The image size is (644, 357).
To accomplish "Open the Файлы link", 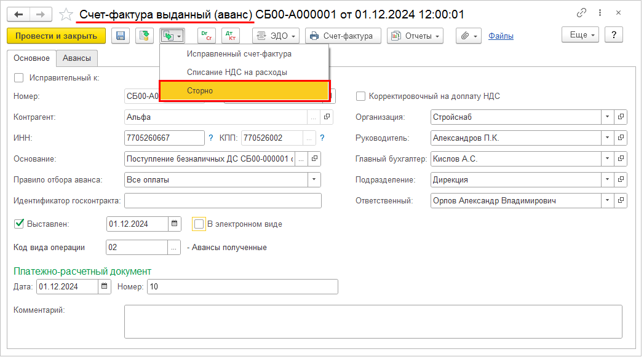I will coord(501,36).
